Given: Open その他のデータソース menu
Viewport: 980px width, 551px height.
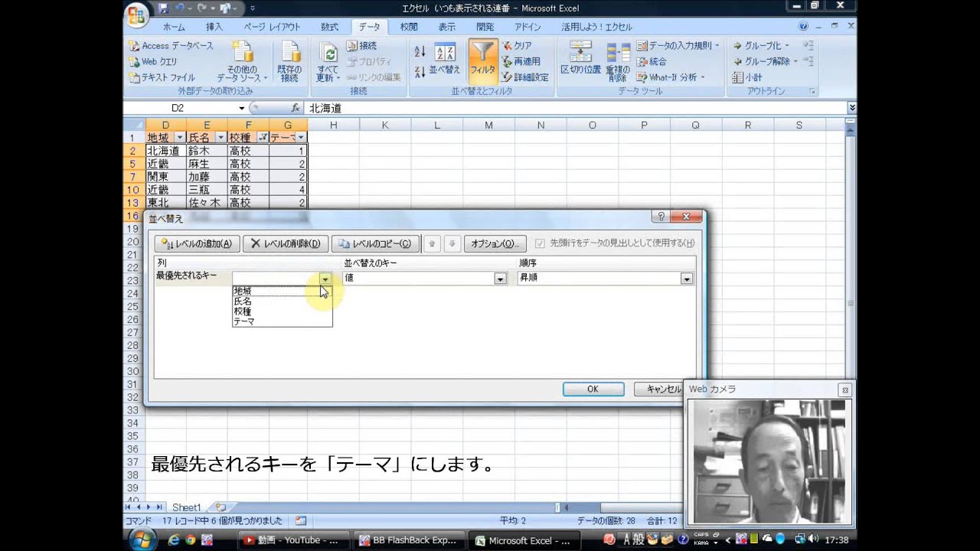Looking at the screenshot, I should point(242,61).
